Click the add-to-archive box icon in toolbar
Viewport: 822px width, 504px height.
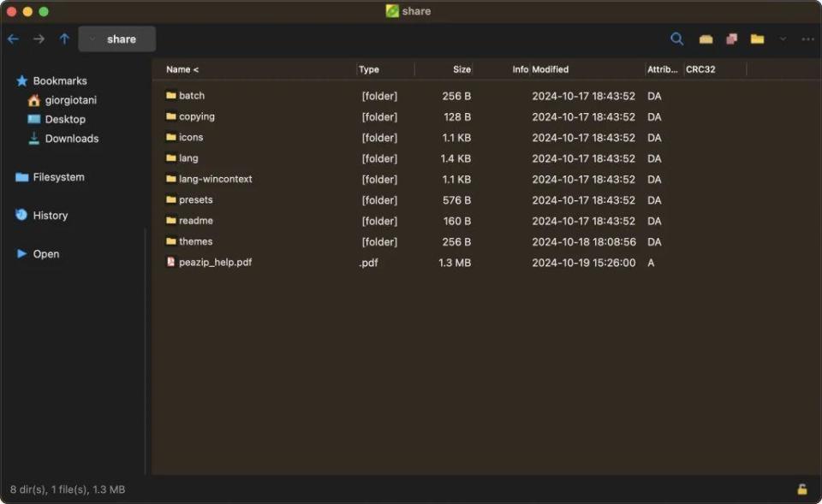pyautogui.click(x=706, y=39)
